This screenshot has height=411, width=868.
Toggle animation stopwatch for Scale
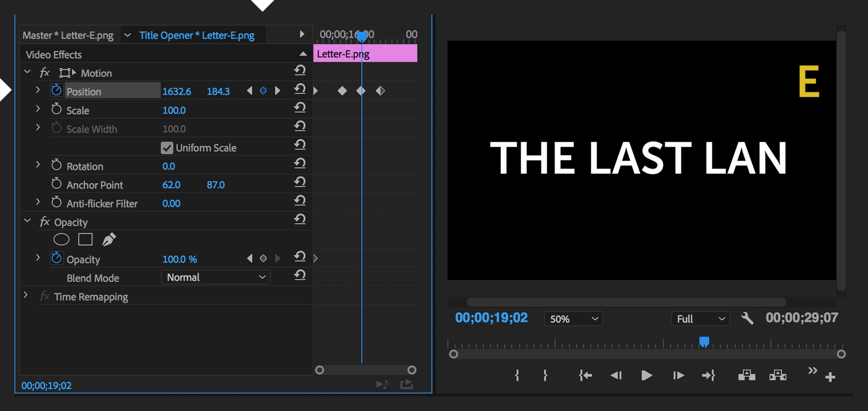(56, 109)
